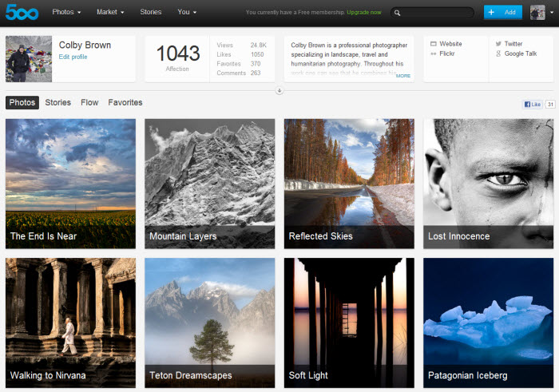Open the Walking to Nirvana photo
Image resolution: width=559 pixels, height=392 pixels.
70,323
